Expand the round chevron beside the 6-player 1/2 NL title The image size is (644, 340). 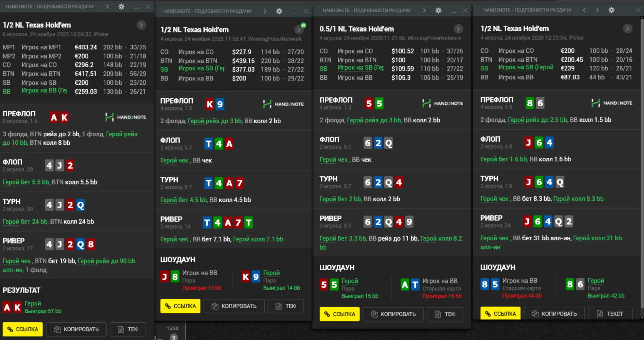142,25
